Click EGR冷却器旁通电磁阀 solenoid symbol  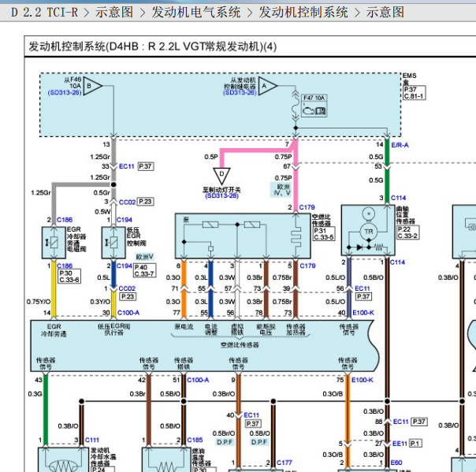pyautogui.click(x=54, y=243)
